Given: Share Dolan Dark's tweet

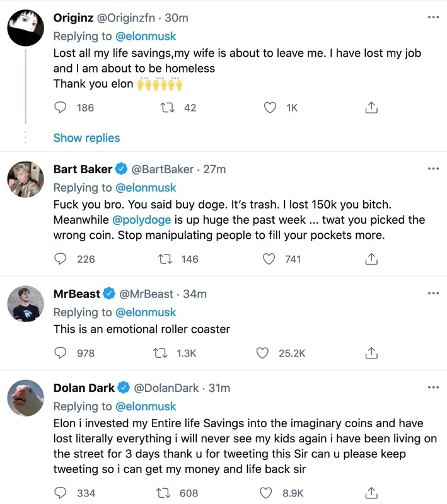Looking at the screenshot, I should tap(371, 493).
